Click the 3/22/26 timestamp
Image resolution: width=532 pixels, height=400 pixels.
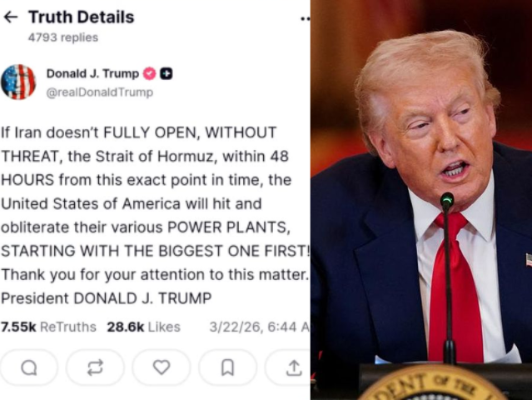260,327
